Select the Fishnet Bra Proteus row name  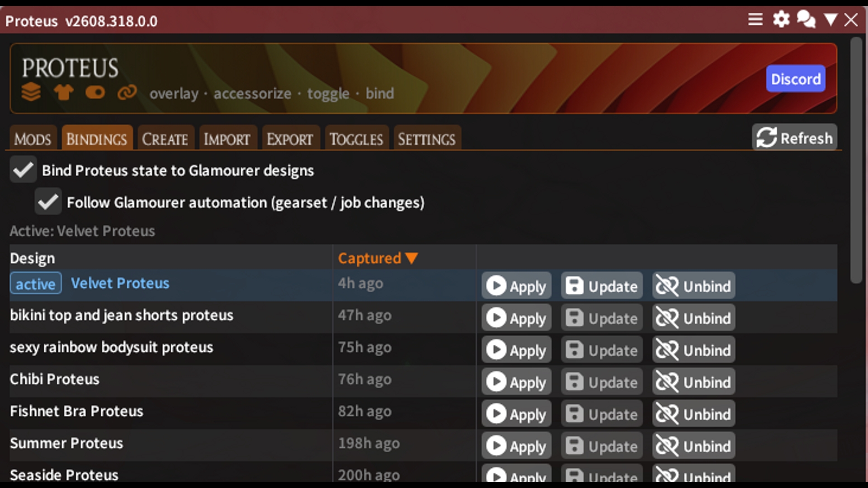76,411
